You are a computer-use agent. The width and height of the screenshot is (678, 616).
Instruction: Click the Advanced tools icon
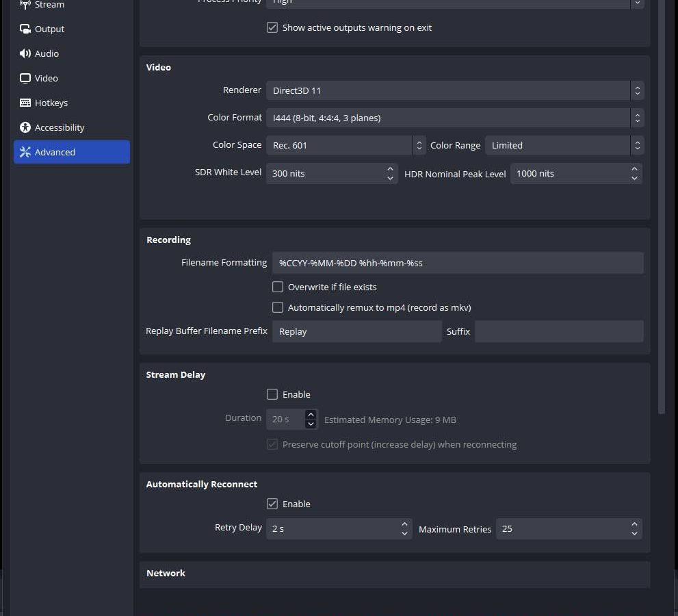tap(25, 152)
